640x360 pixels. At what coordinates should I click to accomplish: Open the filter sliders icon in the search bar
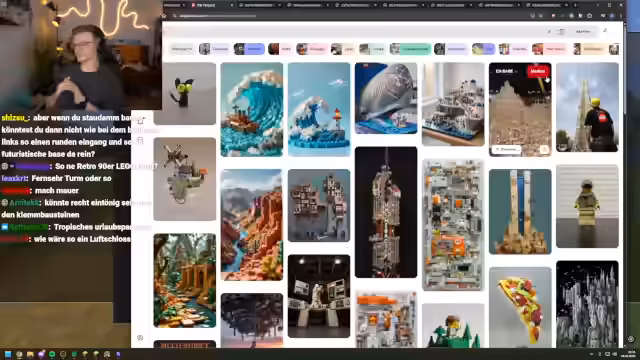[x=562, y=31]
